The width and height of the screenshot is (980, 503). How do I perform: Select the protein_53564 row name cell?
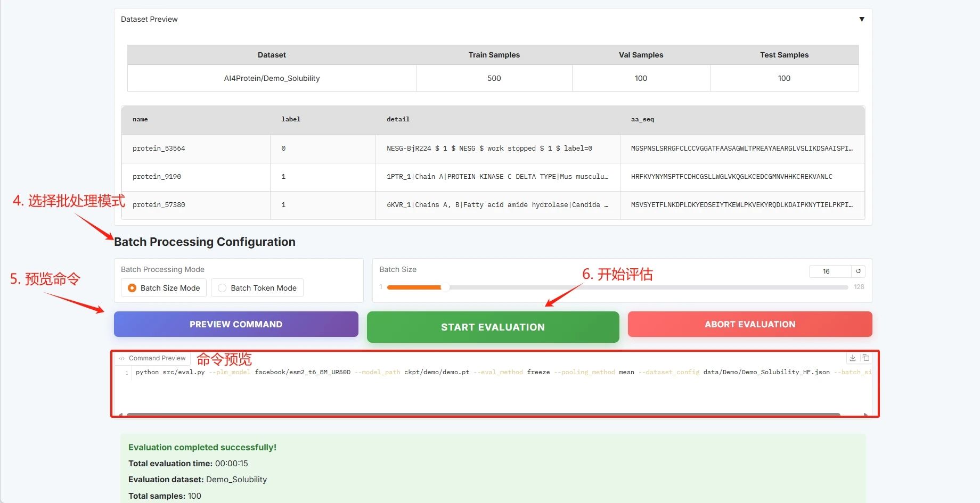pos(159,149)
